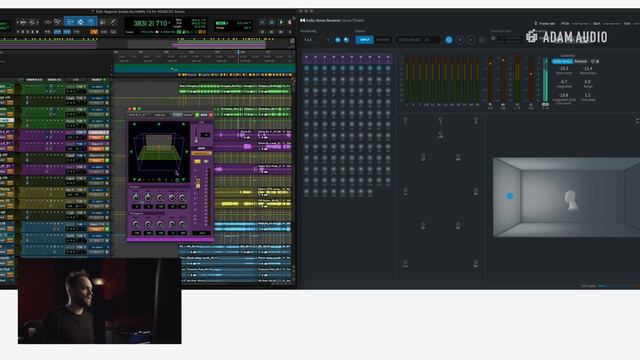Click the yellow button above the panner fader

point(197,162)
